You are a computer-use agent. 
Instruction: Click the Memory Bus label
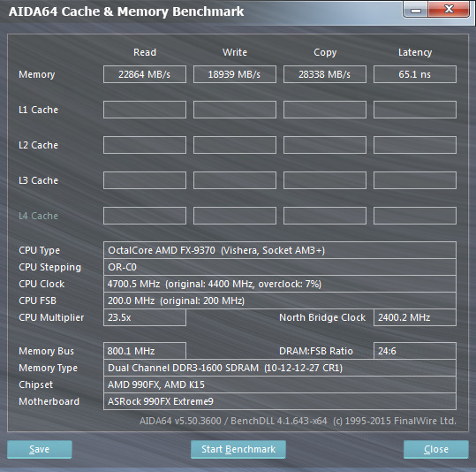(46, 351)
